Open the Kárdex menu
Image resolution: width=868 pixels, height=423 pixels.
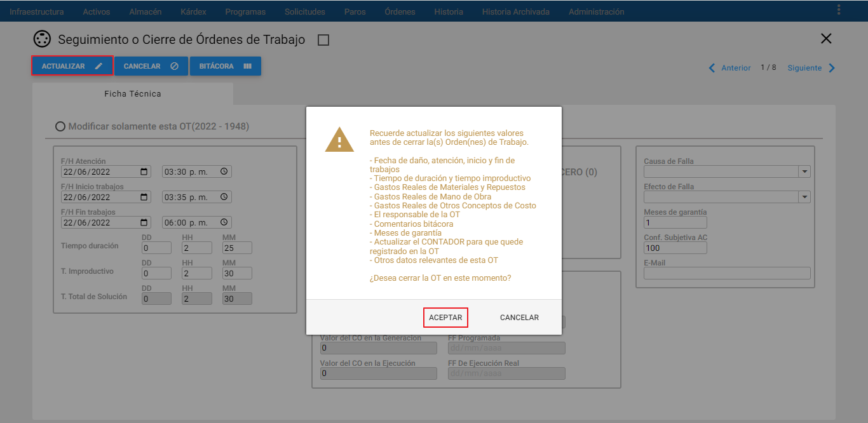[x=193, y=11]
